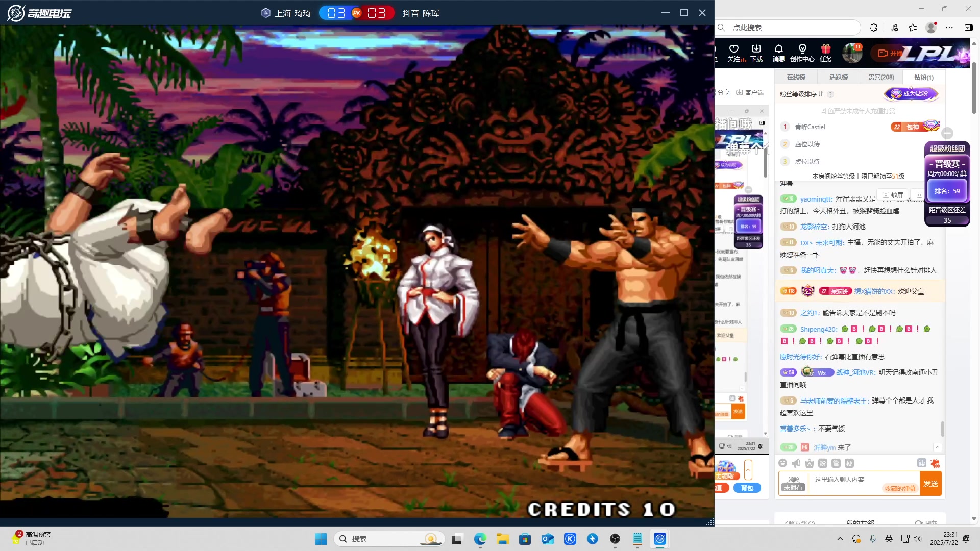Open the browser profile avatar icon

[931, 28]
